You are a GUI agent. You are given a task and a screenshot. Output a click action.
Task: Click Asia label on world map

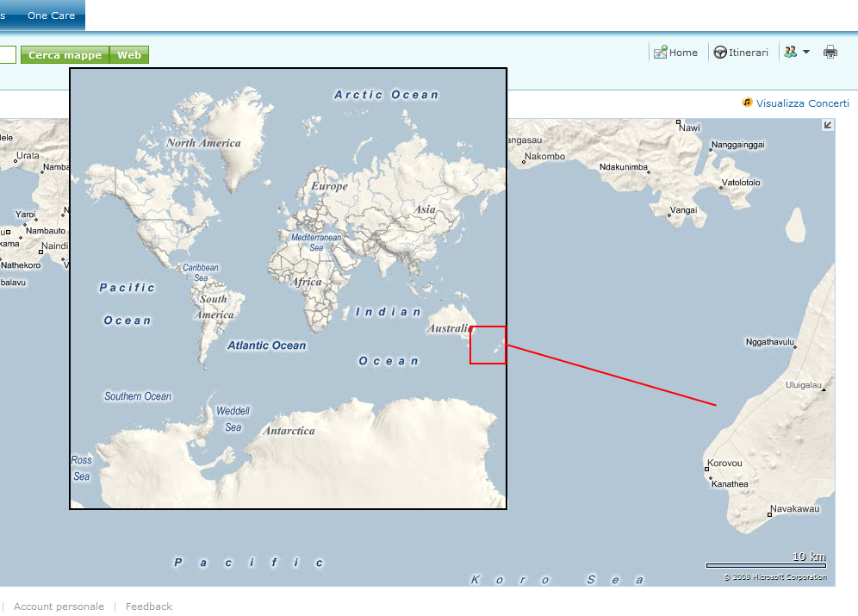[x=425, y=209]
